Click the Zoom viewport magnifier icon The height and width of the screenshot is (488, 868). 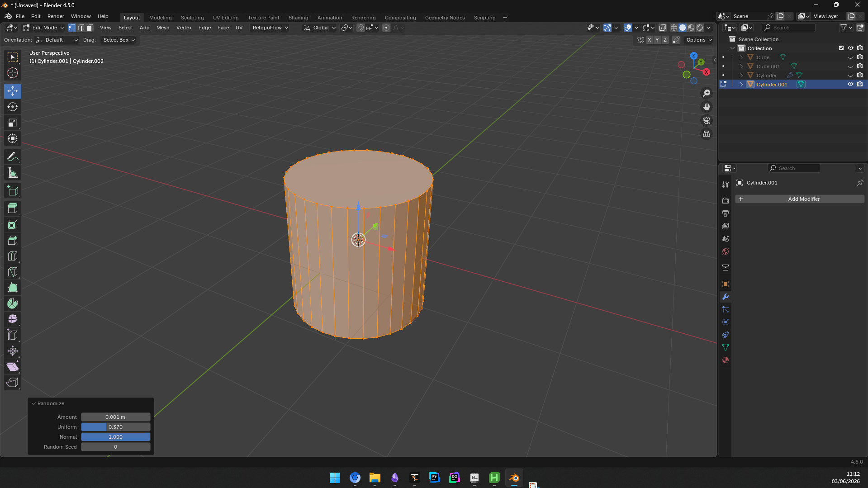coord(707,93)
